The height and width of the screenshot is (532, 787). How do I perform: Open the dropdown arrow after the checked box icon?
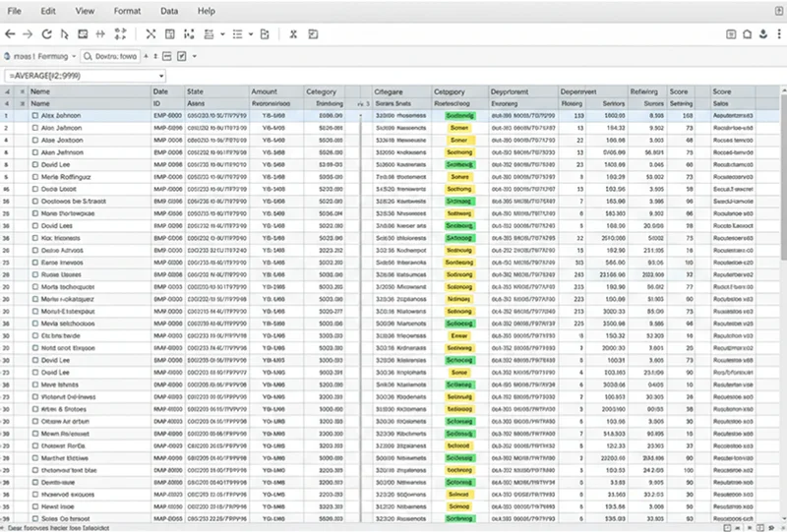[195, 56]
